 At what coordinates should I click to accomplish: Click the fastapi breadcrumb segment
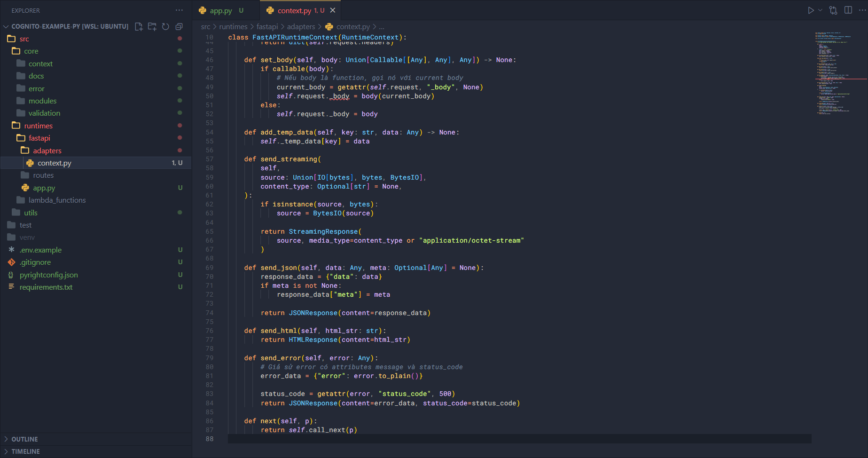click(267, 27)
